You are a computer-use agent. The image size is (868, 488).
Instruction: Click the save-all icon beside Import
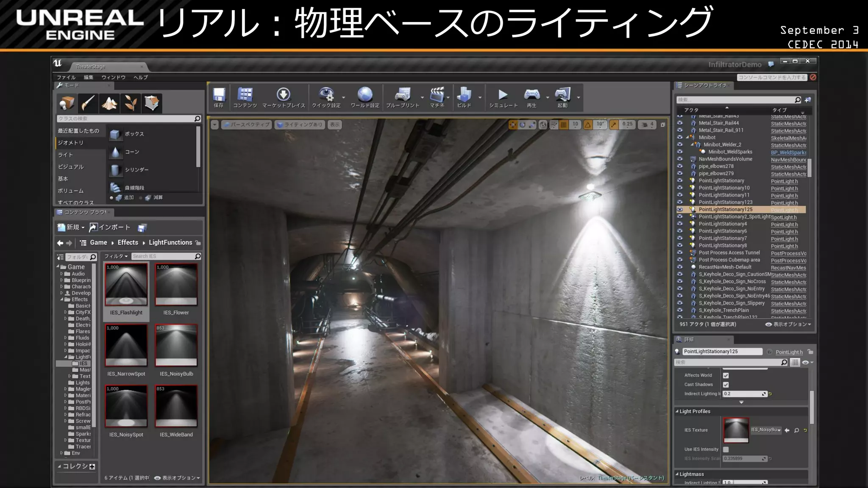click(142, 228)
